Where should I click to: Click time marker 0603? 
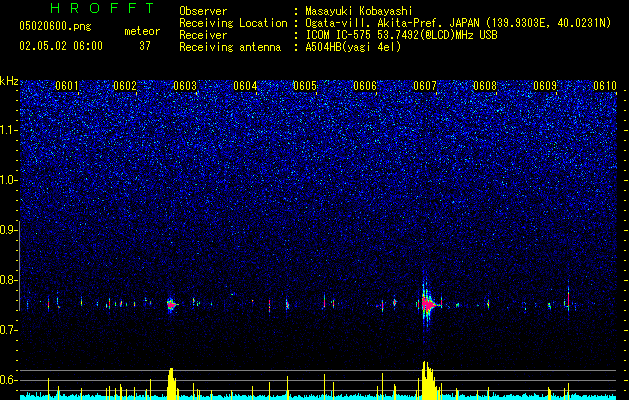coord(185,86)
